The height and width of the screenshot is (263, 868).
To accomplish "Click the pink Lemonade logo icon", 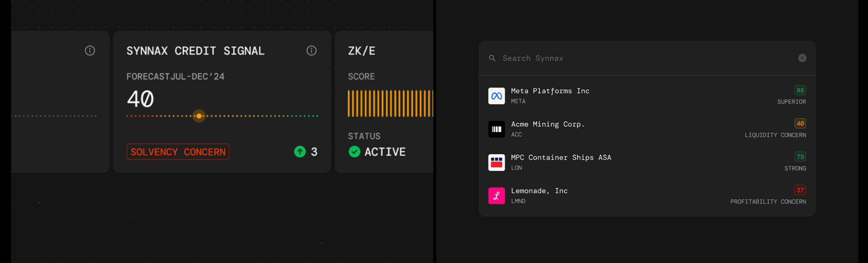I will click(496, 196).
